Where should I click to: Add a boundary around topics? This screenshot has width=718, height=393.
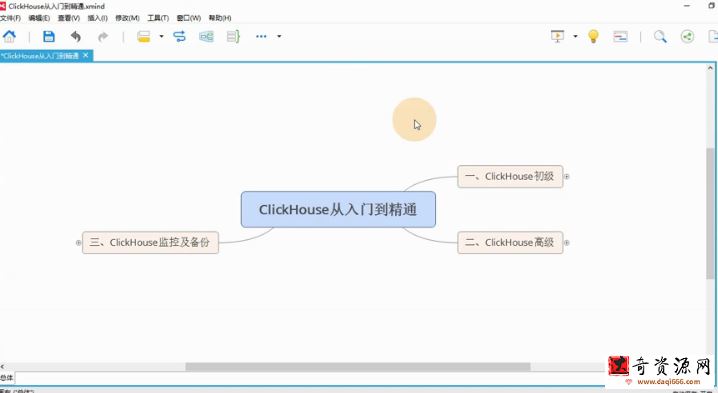click(x=206, y=37)
